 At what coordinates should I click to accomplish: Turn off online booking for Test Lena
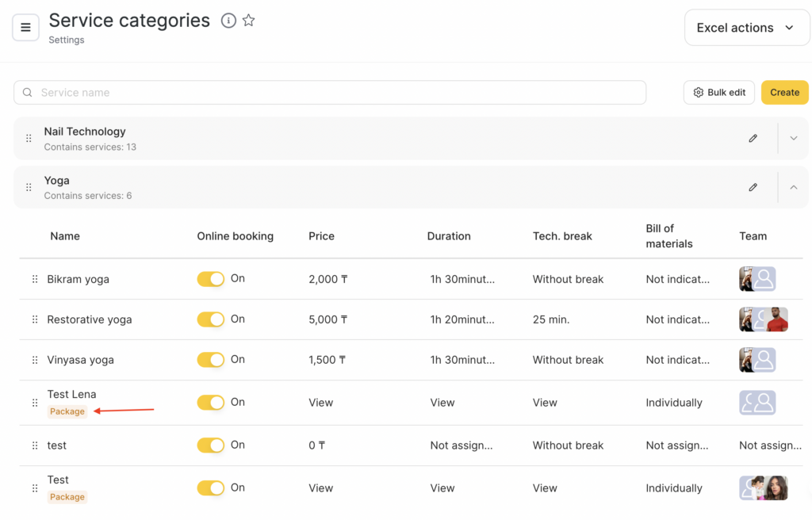tap(211, 403)
